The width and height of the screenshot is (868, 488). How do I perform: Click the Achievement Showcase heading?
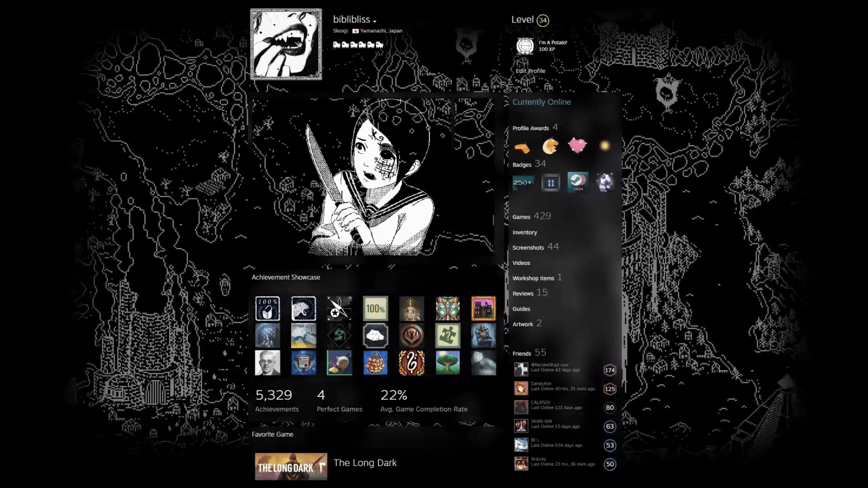pos(286,277)
